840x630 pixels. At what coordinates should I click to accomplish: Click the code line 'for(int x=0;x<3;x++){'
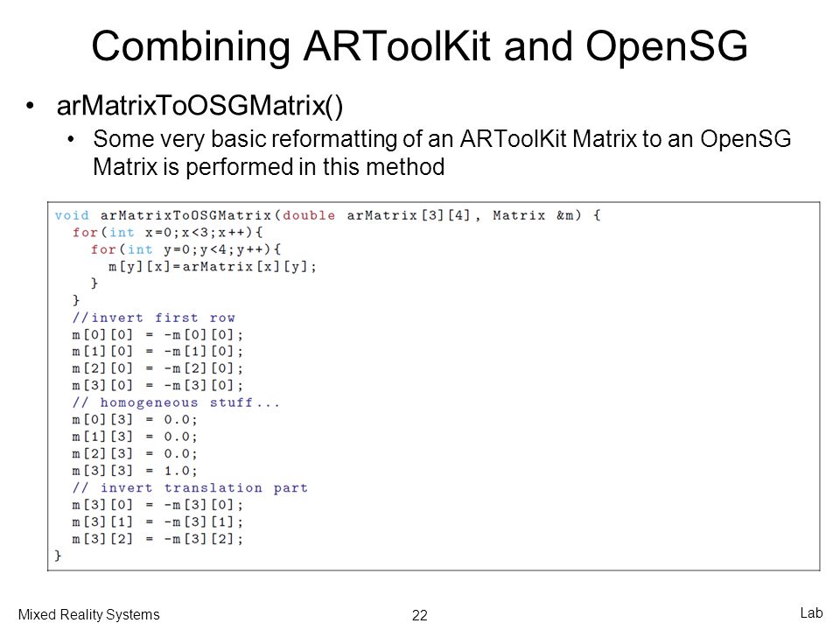coord(168,233)
